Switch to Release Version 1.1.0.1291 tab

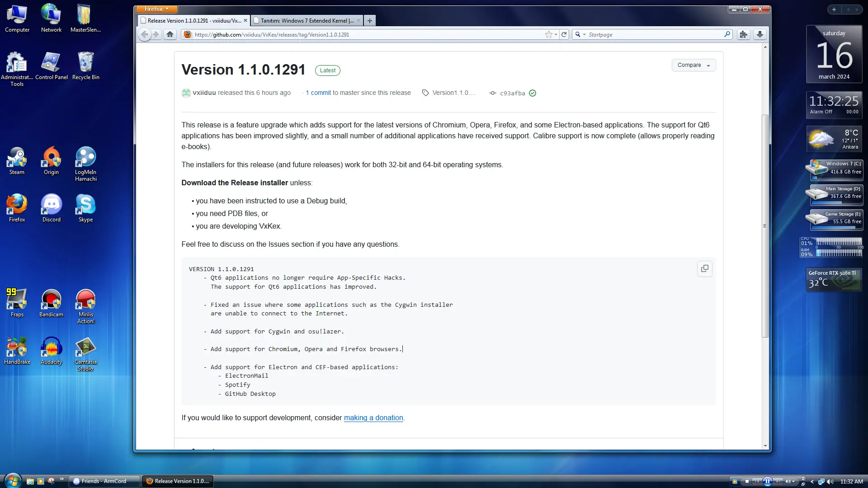click(193, 20)
